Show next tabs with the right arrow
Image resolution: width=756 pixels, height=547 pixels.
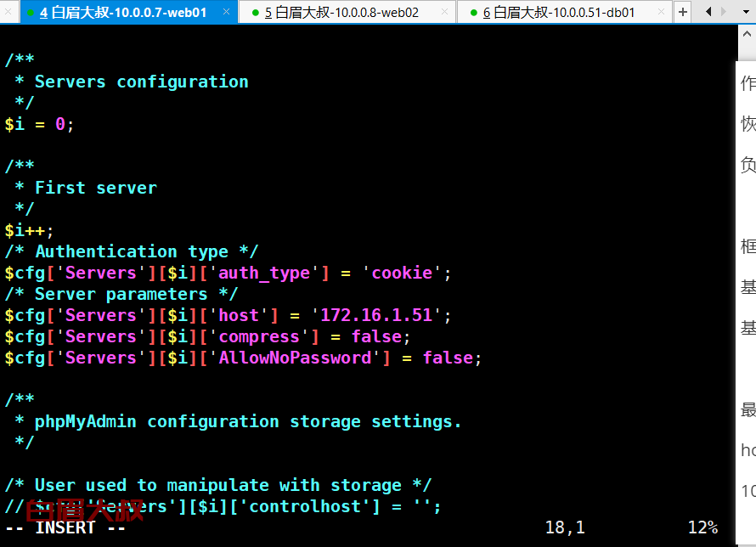[723, 12]
